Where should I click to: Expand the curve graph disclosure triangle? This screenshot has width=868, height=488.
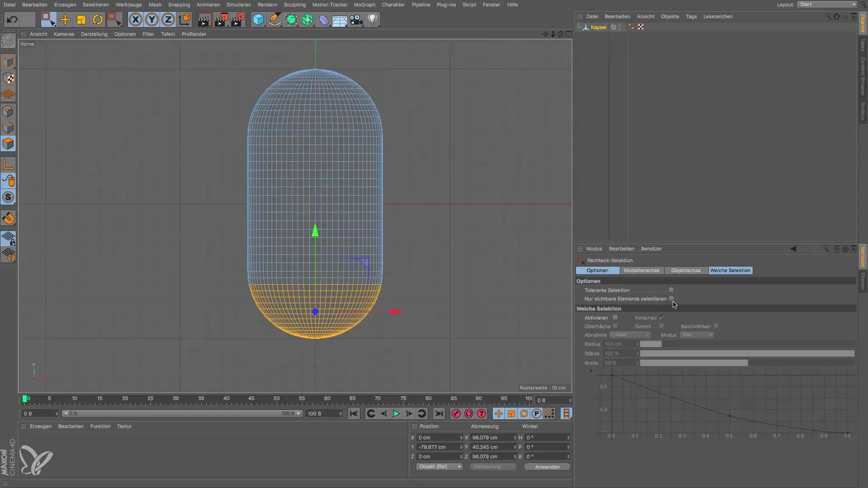click(591, 371)
